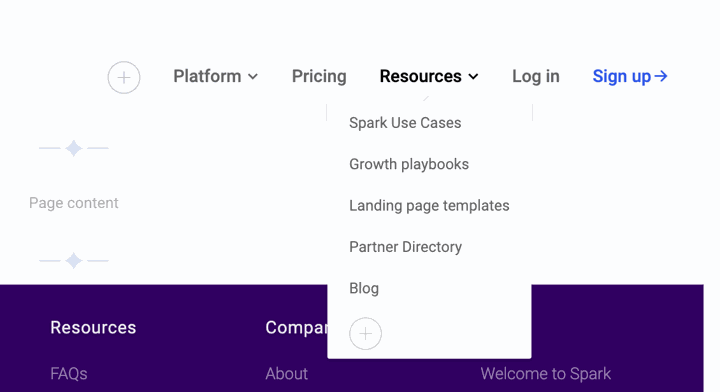Click the plus circle icon beside Platform
720x392 pixels.
(x=124, y=78)
